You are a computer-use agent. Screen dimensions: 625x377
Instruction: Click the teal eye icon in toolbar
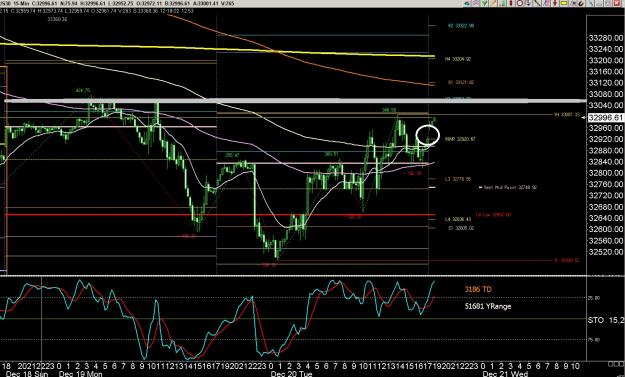pos(467,3)
